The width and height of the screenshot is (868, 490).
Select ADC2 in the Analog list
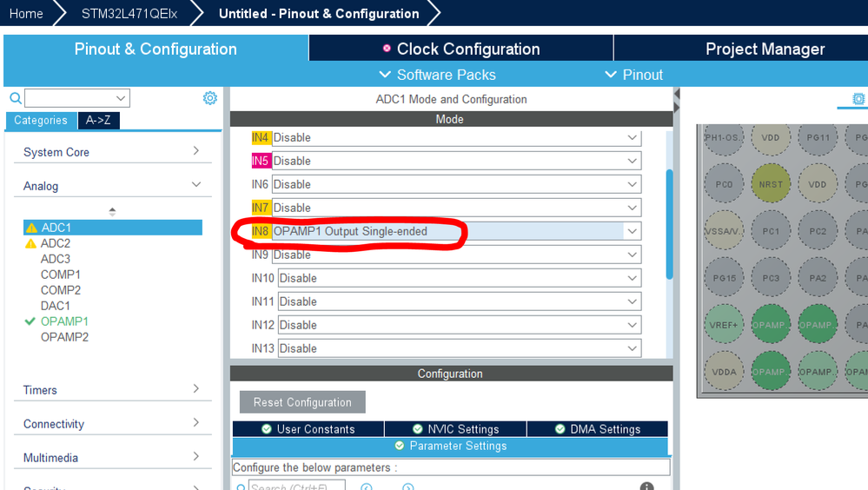pos(56,243)
